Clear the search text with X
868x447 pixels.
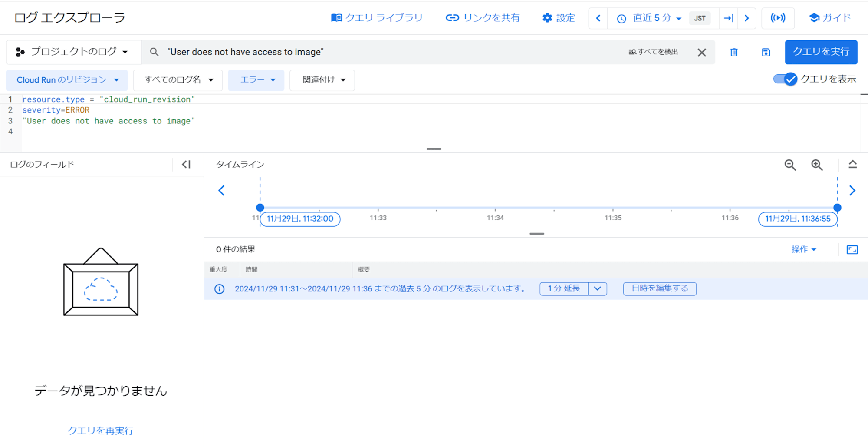click(702, 53)
